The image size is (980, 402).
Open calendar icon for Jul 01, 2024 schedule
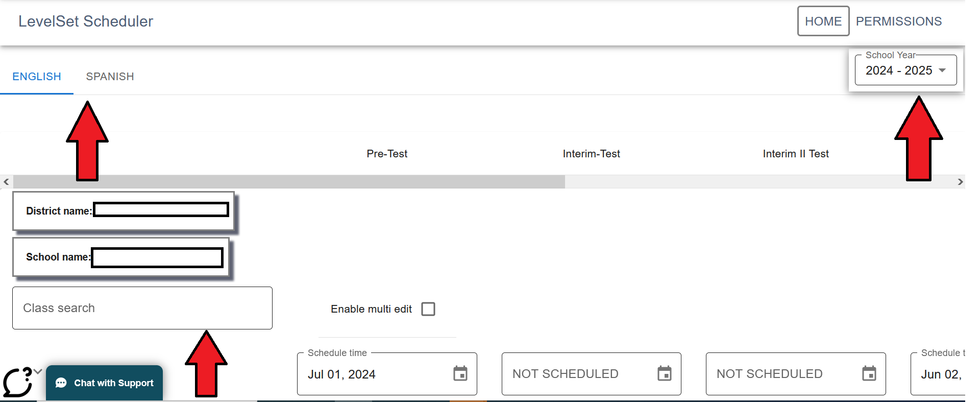tap(460, 373)
